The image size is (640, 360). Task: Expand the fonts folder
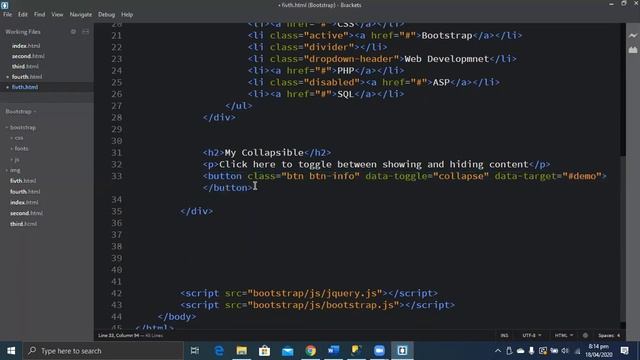tap(20, 149)
